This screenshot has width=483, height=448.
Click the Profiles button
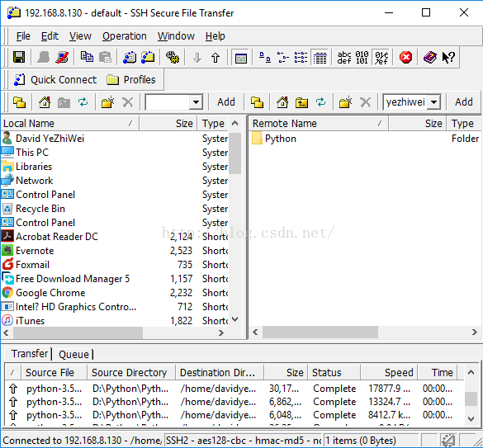click(x=131, y=80)
